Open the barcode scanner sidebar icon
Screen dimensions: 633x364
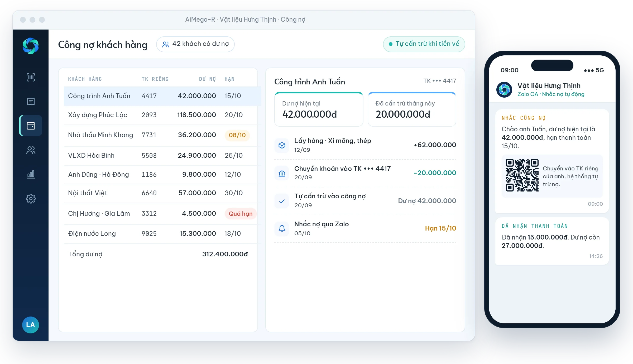pyautogui.click(x=31, y=77)
